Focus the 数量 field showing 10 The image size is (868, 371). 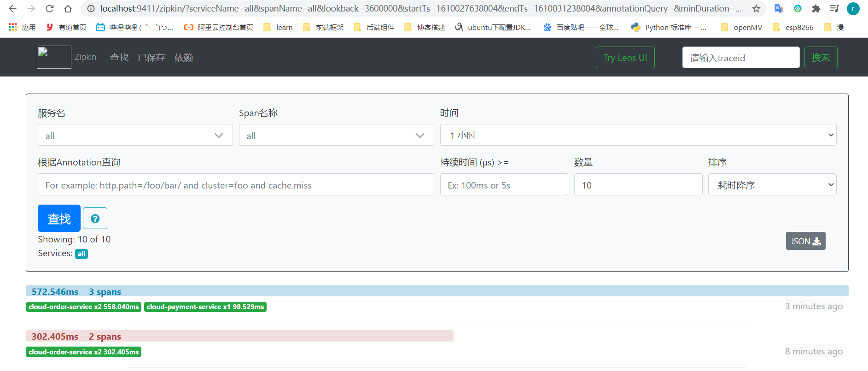click(638, 184)
